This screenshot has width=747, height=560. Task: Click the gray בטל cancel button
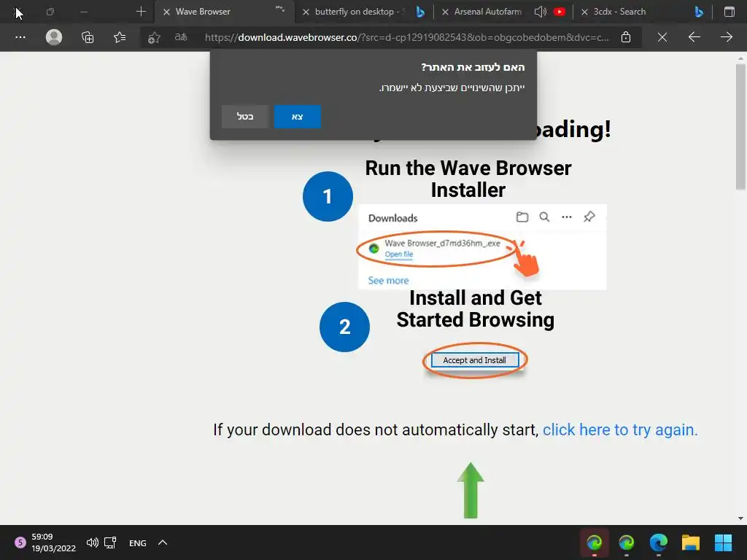[245, 117]
